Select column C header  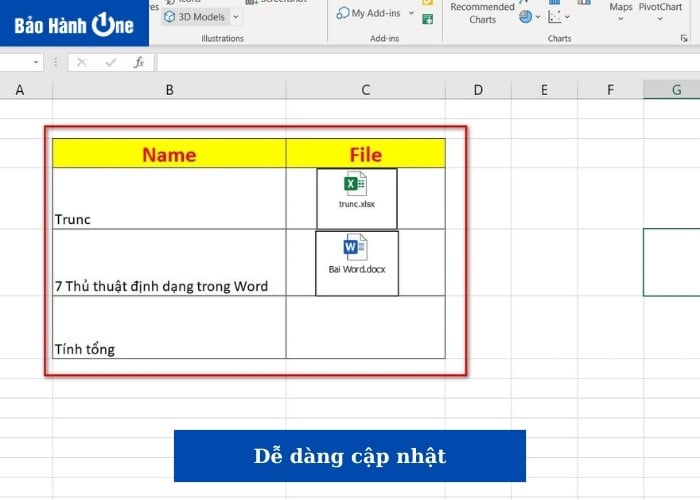point(366,90)
